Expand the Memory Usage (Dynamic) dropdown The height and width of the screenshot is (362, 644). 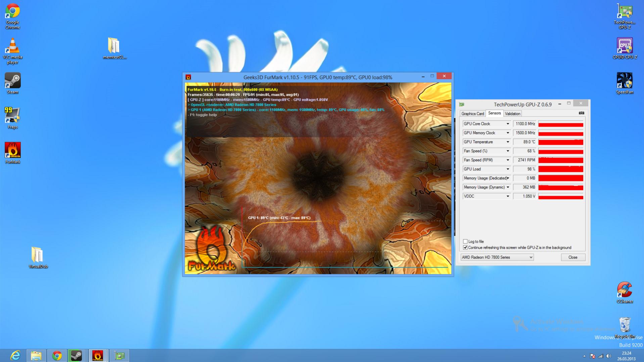508,187
